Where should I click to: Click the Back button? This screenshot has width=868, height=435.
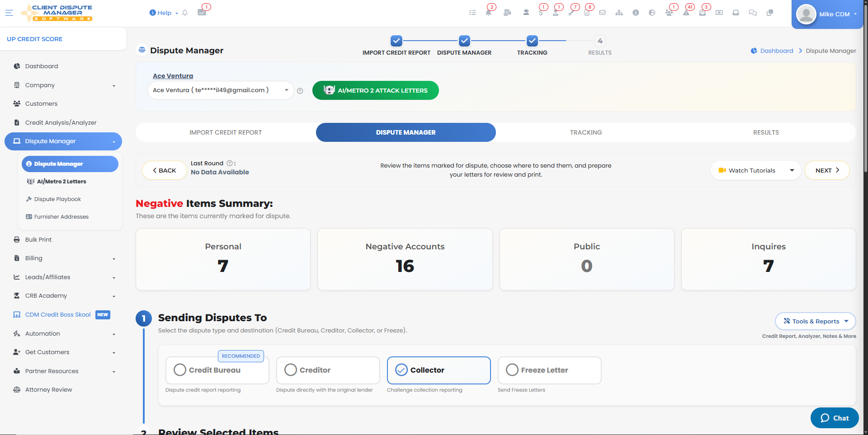[x=164, y=170]
